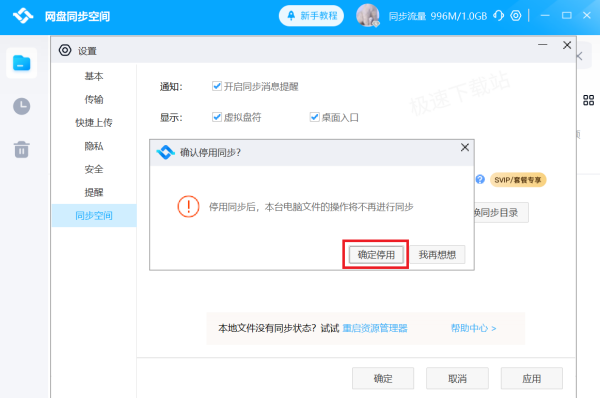The height and width of the screenshot is (398, 600).
Task: Select the 安全 settings tab
Action: coord(94,169)
